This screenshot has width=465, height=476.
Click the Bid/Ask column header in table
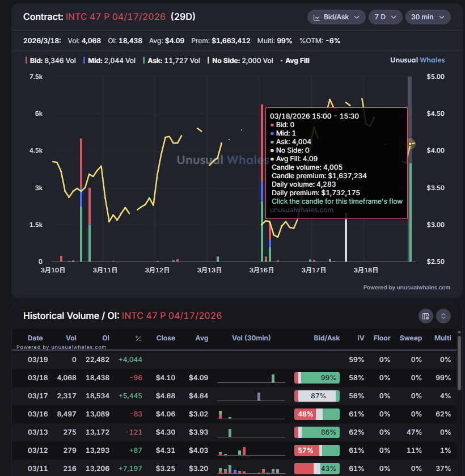click(327, 338)
